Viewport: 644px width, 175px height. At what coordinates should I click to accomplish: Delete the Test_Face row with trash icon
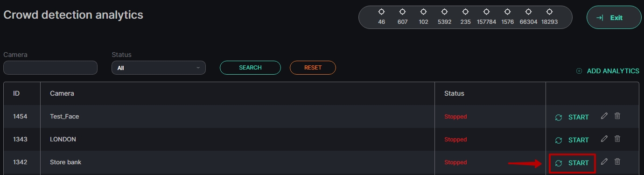[617, 116]
